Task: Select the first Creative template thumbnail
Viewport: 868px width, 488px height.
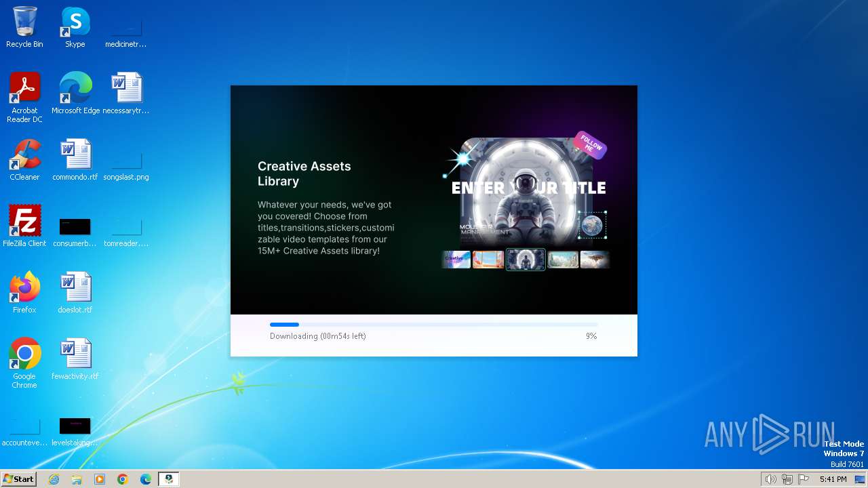Action: (x=456, y=259)
